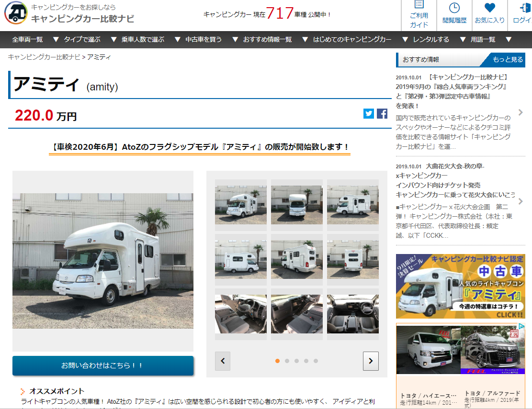Share the page via the Twitter icon
The image size is (532, 409).
(x=368, y=113)
